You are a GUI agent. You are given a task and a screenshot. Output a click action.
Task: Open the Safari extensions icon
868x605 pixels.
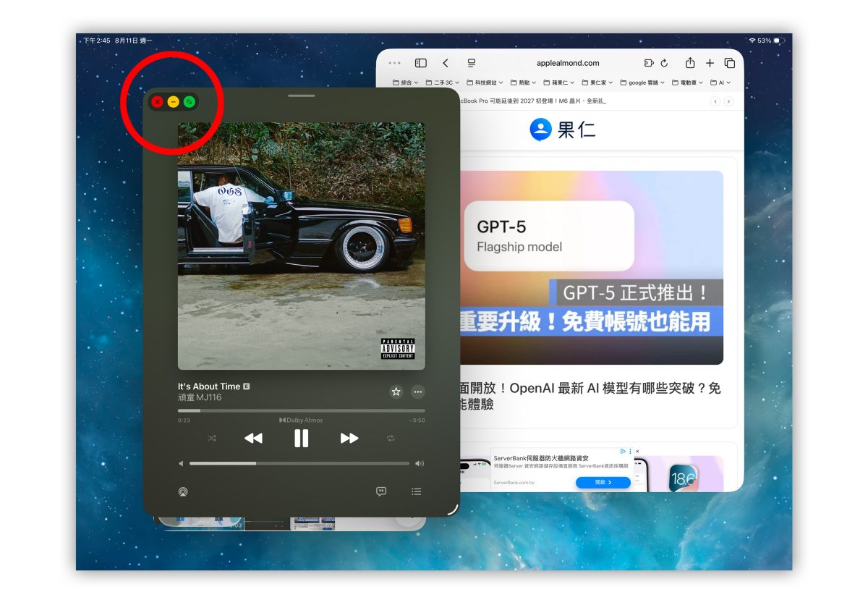[649, 63]
